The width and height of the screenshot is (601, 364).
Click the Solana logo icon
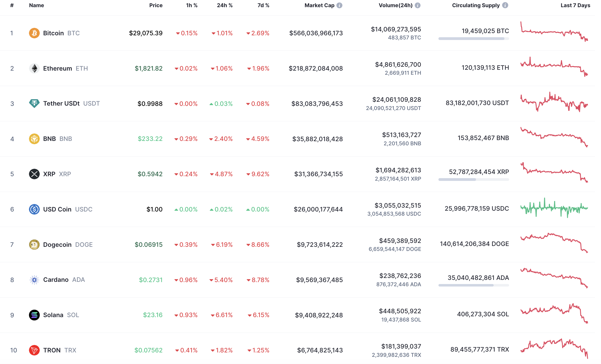click(34, 315)
